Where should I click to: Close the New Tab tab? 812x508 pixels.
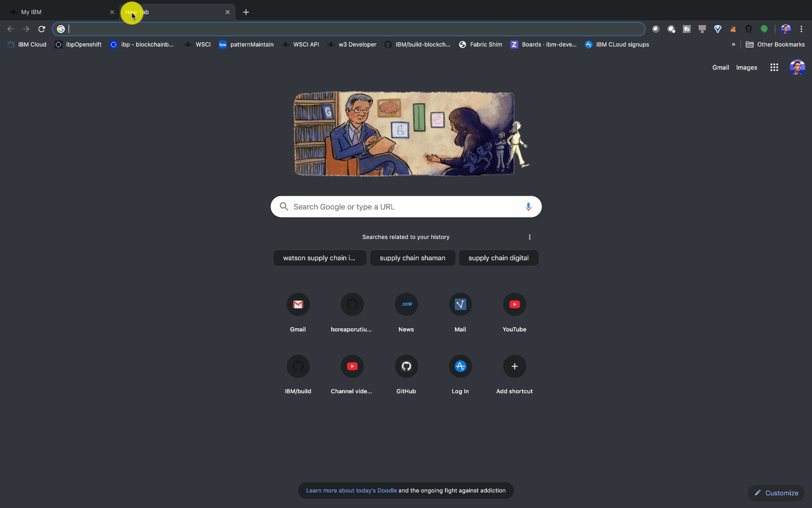[x=227, y=12]
